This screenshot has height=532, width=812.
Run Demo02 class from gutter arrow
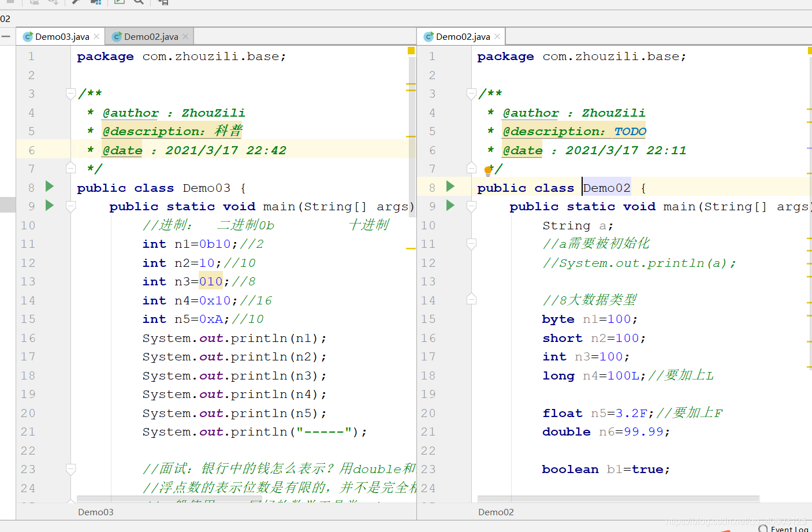point(450,186)
